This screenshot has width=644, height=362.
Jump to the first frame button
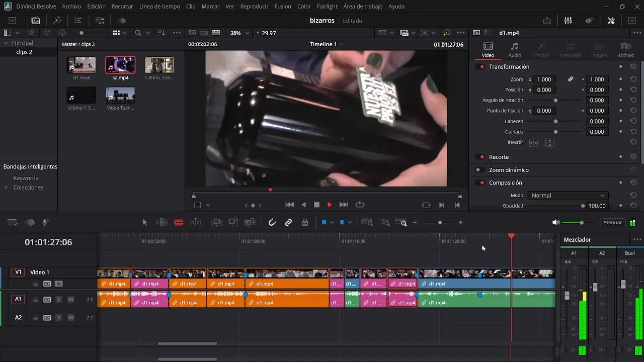click(290, 205)
